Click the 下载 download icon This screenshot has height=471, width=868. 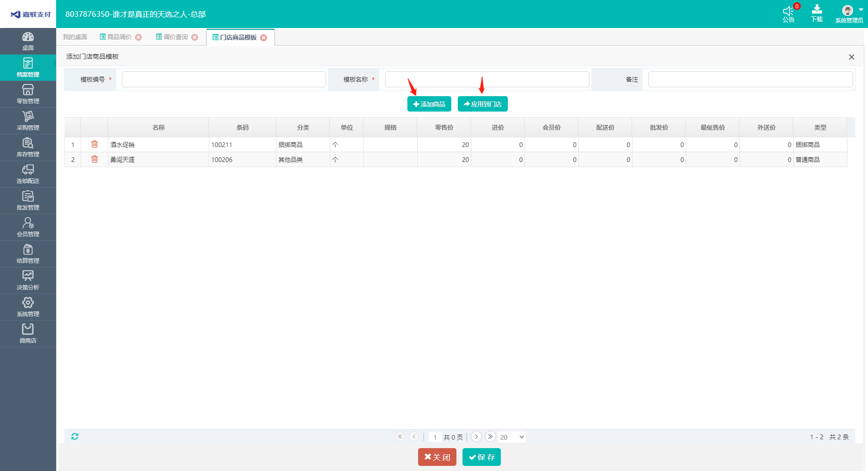(x=817, y=14)
